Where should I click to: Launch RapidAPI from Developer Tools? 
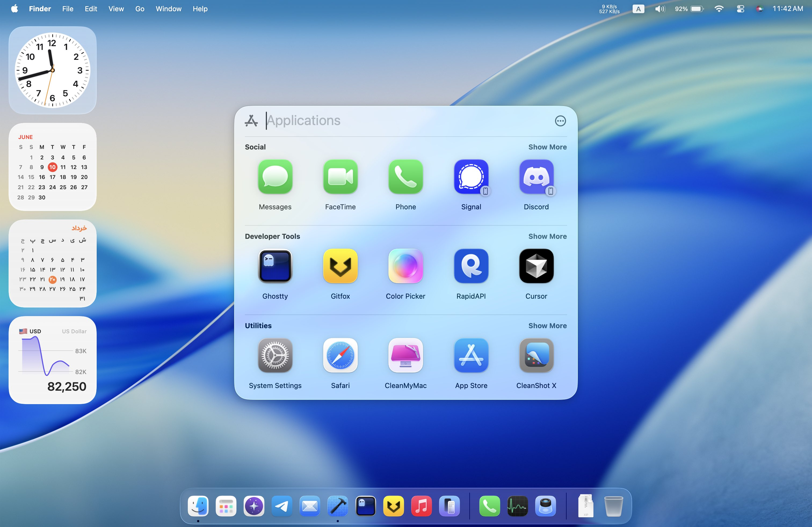tap(471, 266)
